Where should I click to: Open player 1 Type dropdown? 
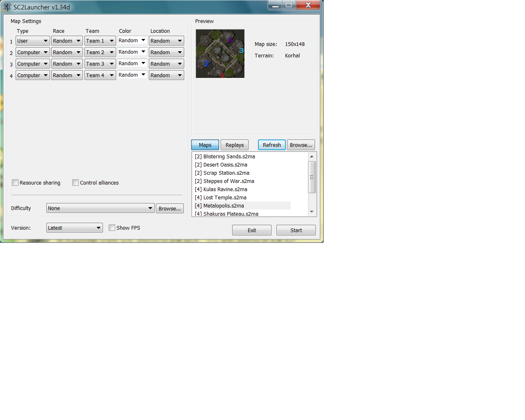pyautogui.click(x=33, y=41)
